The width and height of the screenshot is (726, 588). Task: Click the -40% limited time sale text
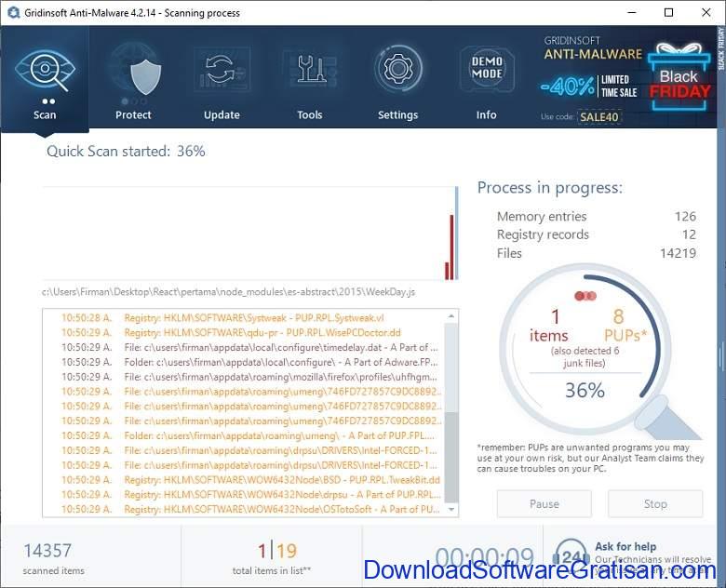[x=589, y=87]
